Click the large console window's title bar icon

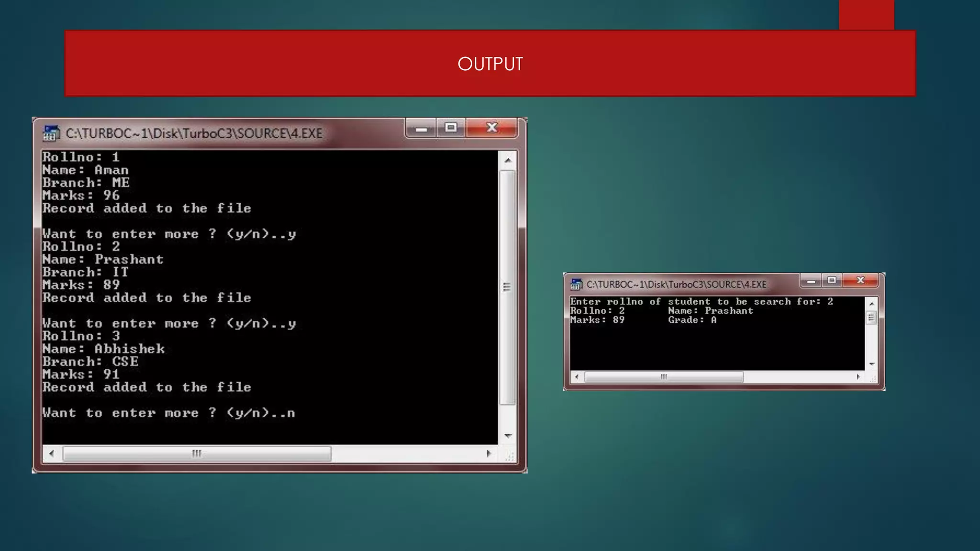click(x=51, y=133)
